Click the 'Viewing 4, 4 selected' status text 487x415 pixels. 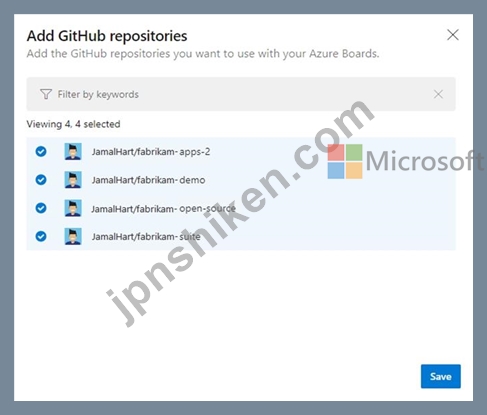click(x=73, y=124)
